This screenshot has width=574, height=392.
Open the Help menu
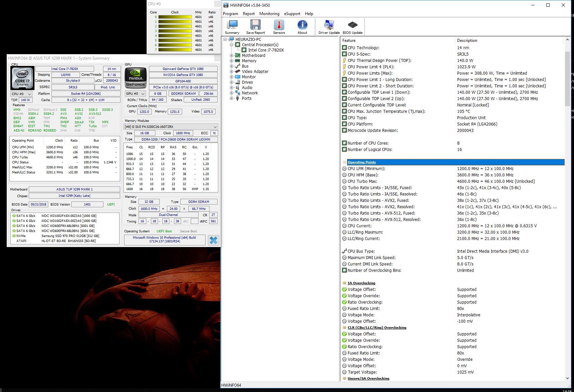click(309, 14)
